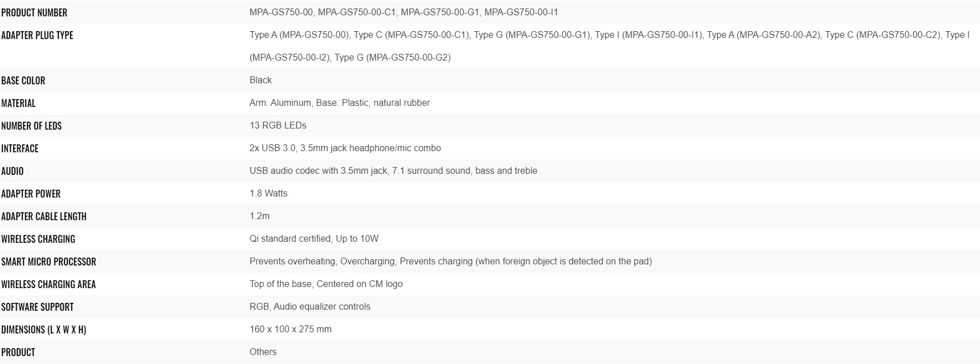Screen dimensions: 980x364
Task: Click the Product value 'Others'
Action: (263, 352)
